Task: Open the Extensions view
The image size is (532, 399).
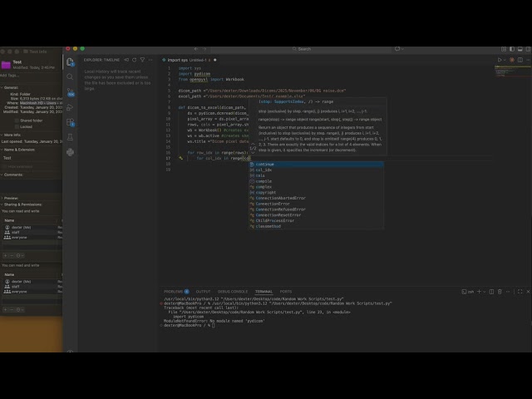Action: coord(70,122)
